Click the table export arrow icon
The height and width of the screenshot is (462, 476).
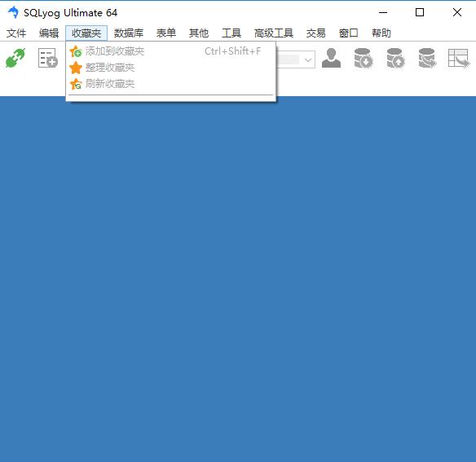[459, 58]
